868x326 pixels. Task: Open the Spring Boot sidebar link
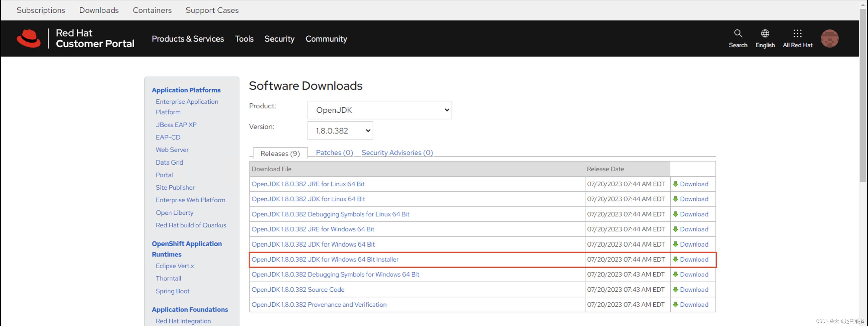click(x=173, y=291)
